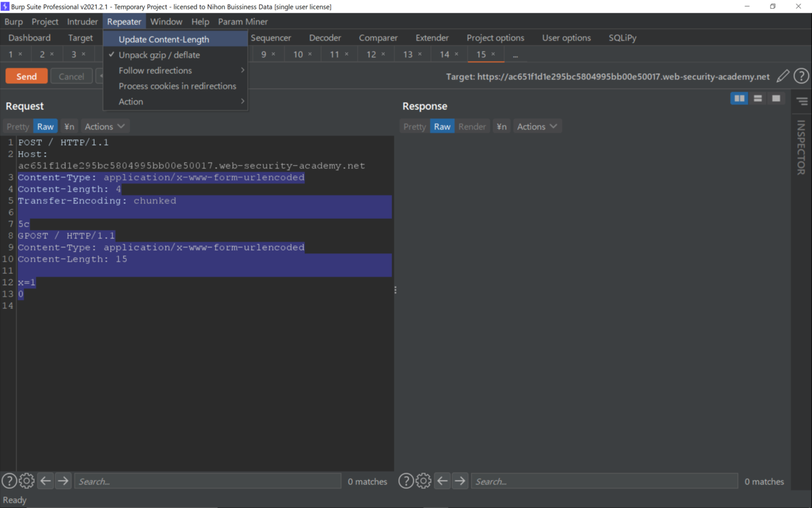
Task: Select Pretty view in Response pane
Action: point(415,127)
